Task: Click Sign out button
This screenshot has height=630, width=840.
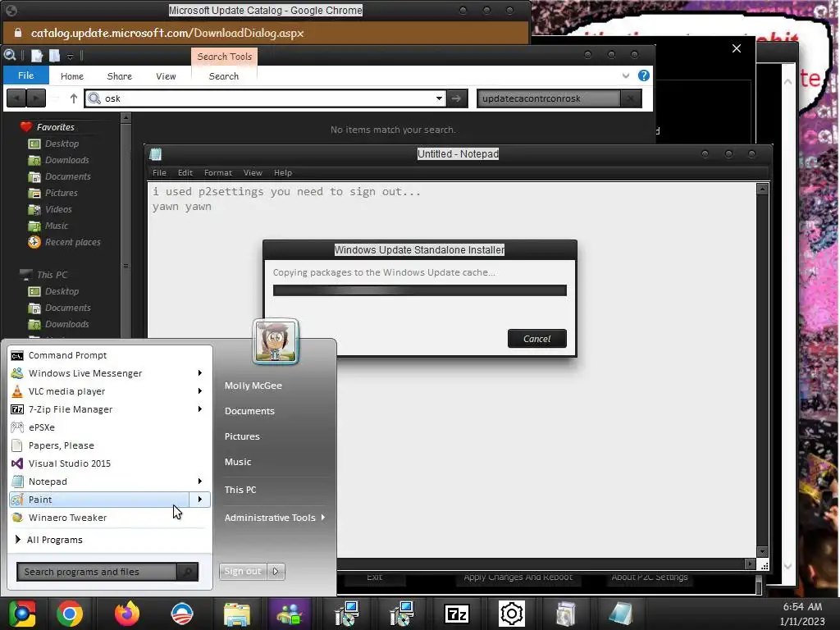Action: point(243,572)
